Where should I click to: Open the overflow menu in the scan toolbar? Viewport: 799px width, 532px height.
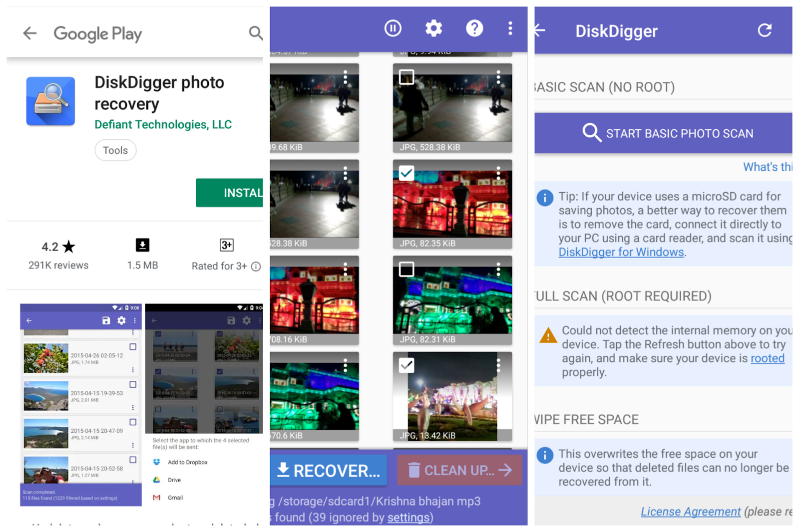point(510,28)
